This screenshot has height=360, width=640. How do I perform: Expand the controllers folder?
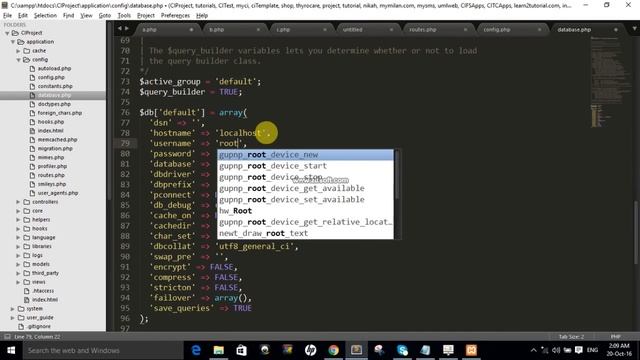tap(18, 202)
